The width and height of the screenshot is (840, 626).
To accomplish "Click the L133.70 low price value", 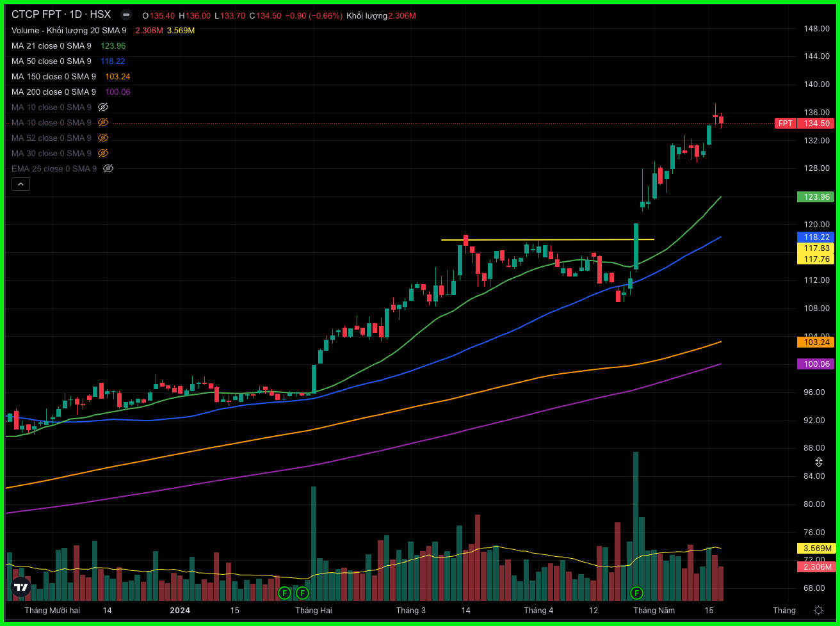I will [x=230, y=15].
